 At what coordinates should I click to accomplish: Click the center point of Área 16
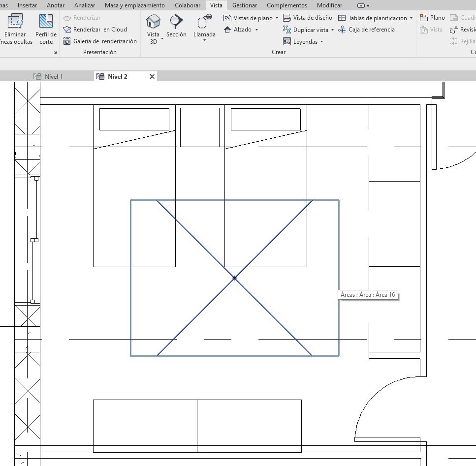click(235, 278)
